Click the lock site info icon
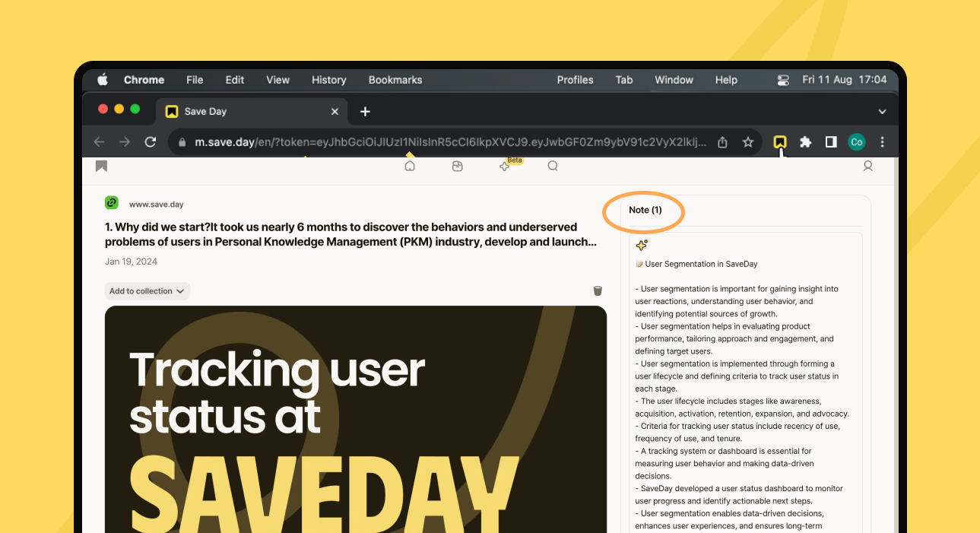 (x=182, y=142)
